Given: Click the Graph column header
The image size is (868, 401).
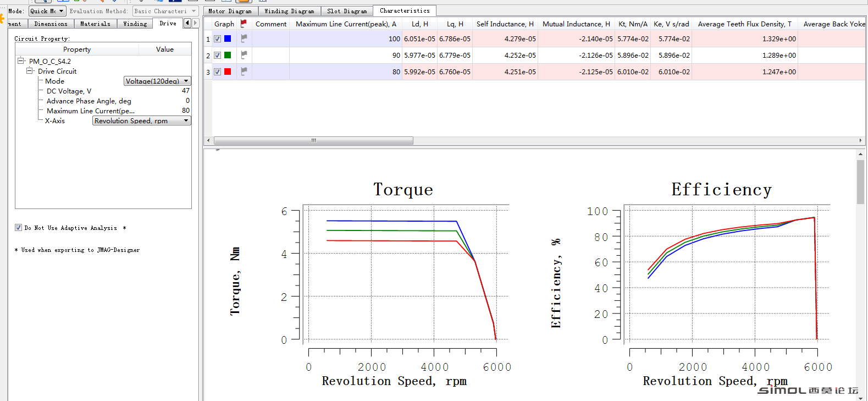Looking at the screenshot, I should (x=224, y=24).
